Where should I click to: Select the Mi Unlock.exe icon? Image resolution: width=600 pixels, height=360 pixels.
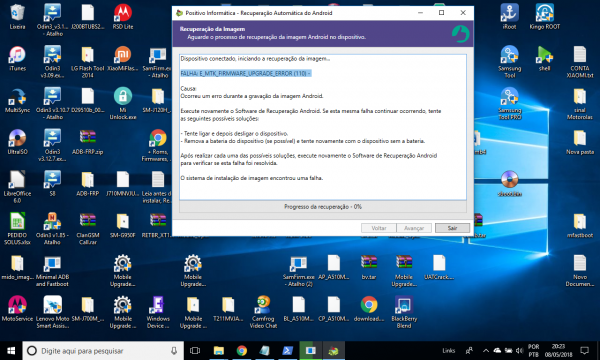123,104
